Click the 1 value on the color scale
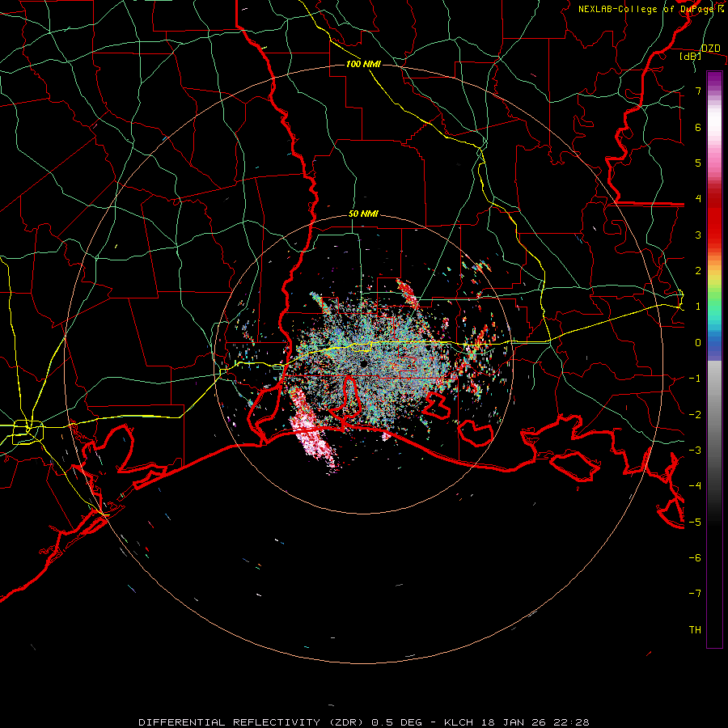 click(698, 307)
